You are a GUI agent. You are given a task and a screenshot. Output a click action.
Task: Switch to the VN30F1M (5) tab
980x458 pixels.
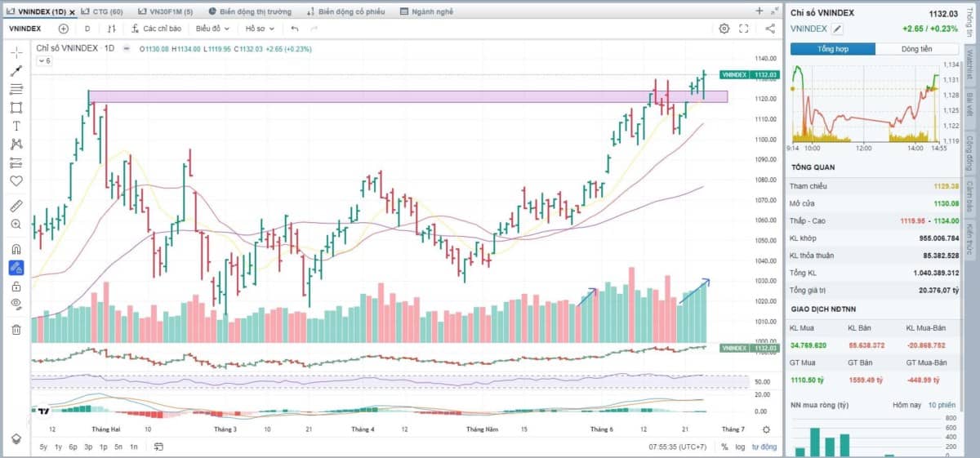click(165, 11)
